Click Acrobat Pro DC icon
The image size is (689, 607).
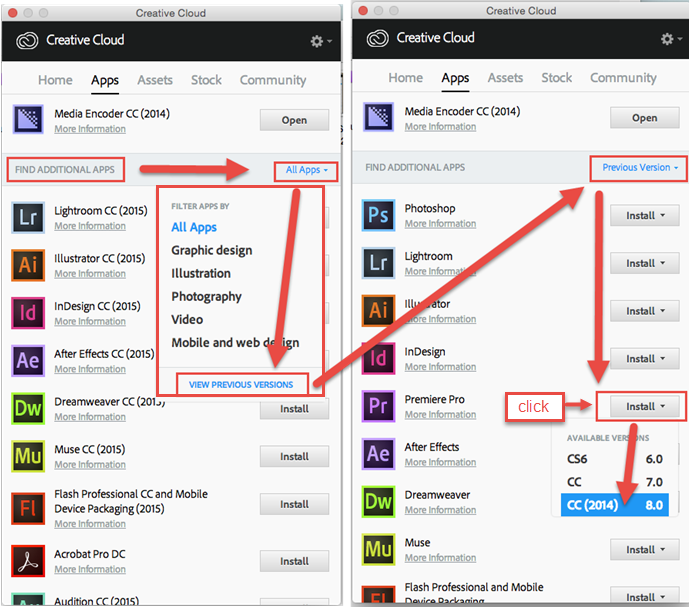(28, 561)
